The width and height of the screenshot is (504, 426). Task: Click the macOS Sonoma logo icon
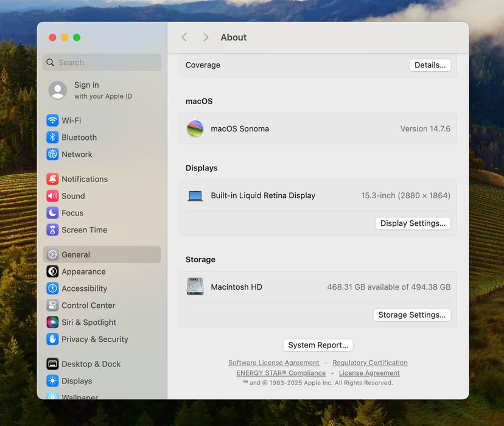pyautogui.click(x=195, y=128)
